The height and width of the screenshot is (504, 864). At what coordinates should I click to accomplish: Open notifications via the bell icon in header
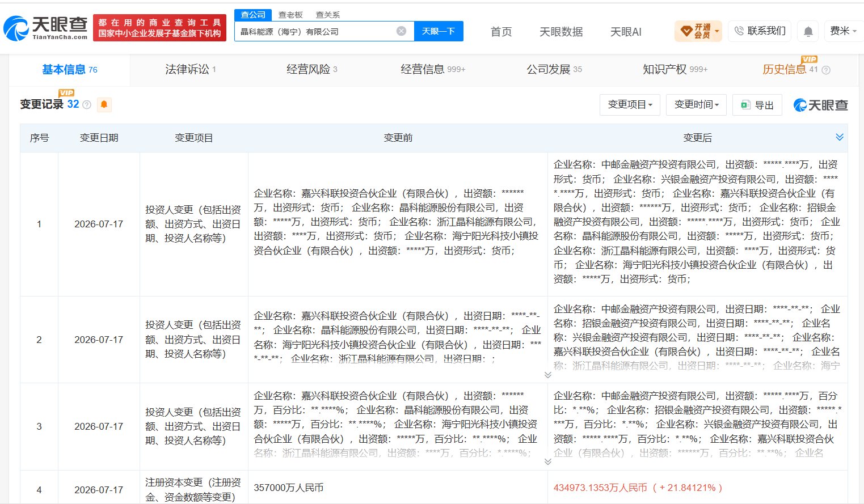click(808, 31)
